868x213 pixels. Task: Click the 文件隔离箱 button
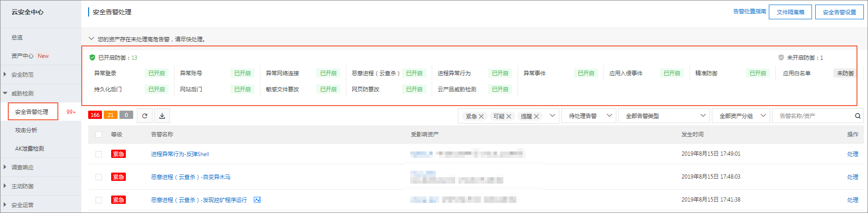click(790, 12)
